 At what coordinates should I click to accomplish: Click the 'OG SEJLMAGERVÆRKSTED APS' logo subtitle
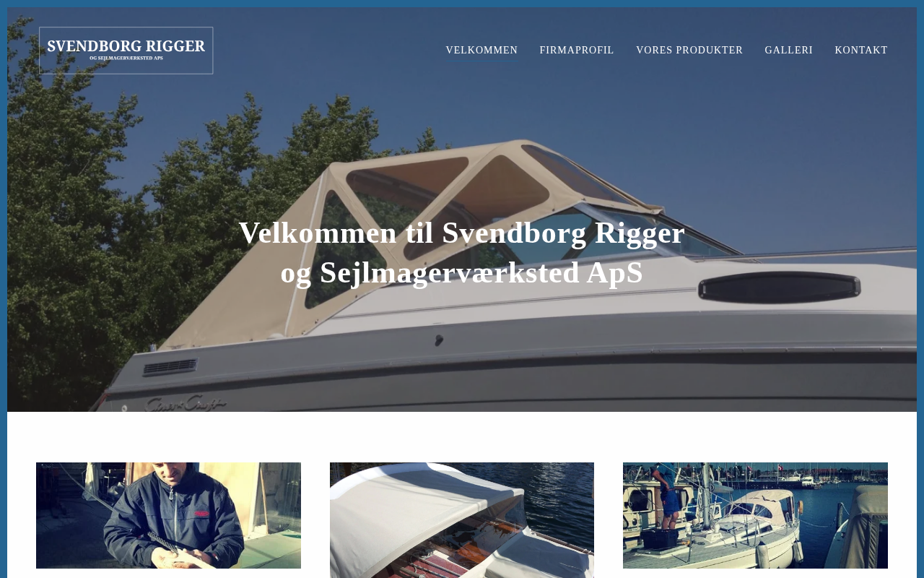click(126, 58)
